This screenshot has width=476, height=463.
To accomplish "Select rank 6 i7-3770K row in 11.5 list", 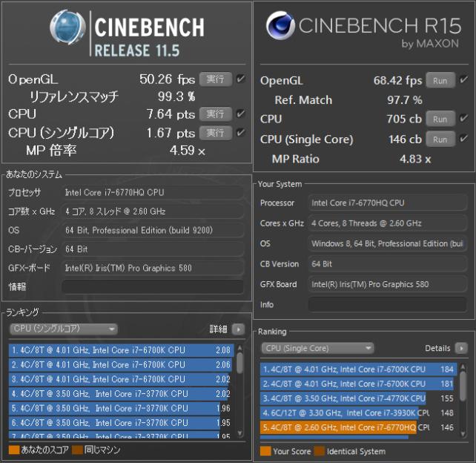I will point(122,423).
